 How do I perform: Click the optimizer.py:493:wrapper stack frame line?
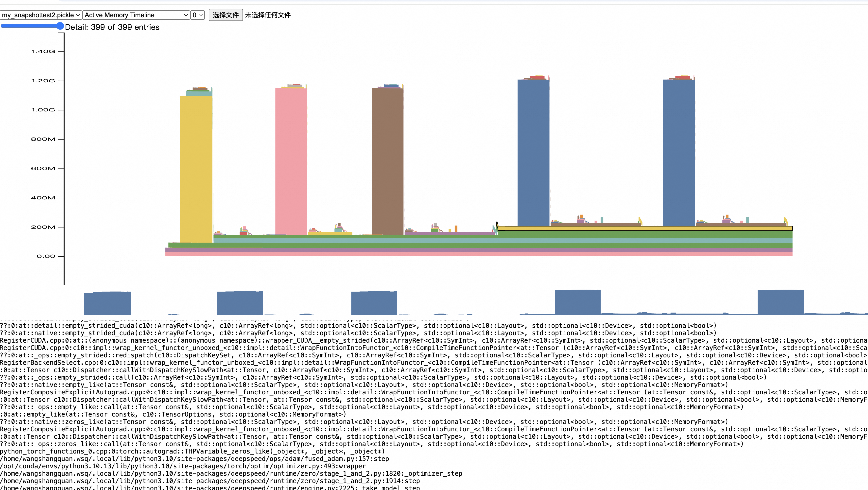pyautogui.click(x=183, y=466)
